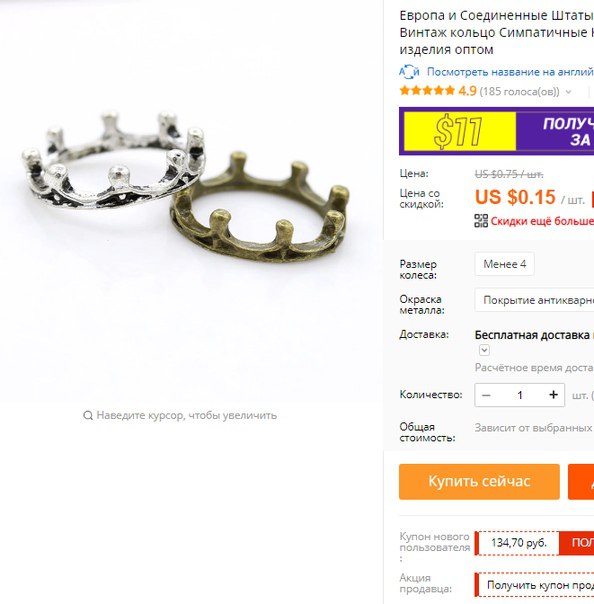Click the plus icon in the quantity stepper
The image size is (594, 604).
click(x=553, y=395)
